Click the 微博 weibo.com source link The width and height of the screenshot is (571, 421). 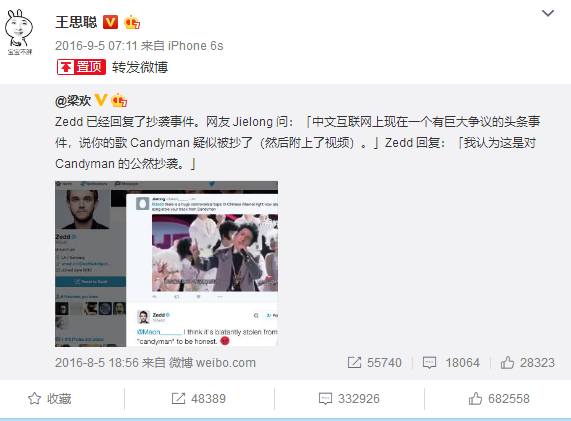coord(212,363)
